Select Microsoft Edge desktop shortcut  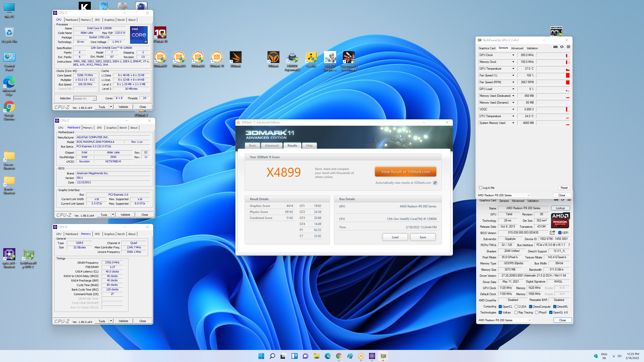[9, 86]
